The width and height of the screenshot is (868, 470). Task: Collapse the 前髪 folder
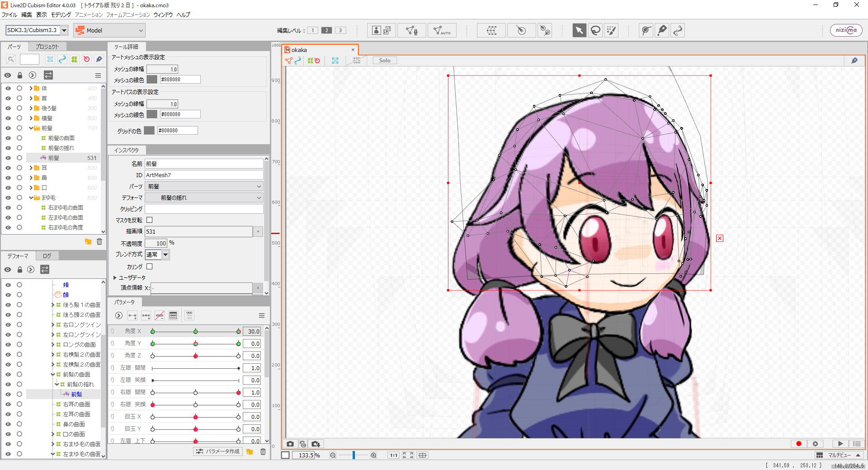tap(31, 128)
